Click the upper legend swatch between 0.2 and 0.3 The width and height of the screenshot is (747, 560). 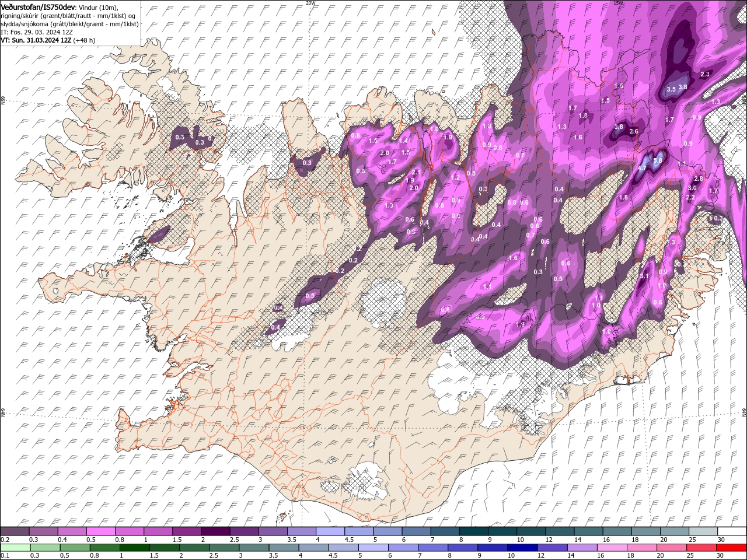15,531
